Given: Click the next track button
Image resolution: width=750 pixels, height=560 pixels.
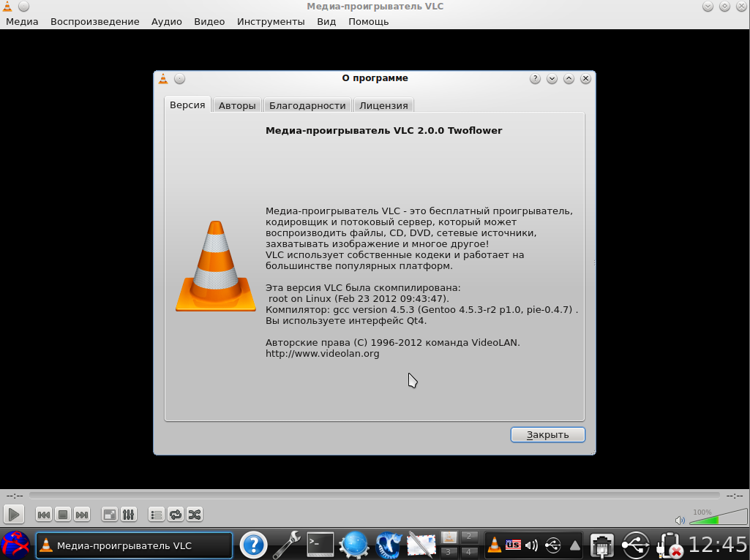Looking at the screenshot, I should [x=82, y=515].
